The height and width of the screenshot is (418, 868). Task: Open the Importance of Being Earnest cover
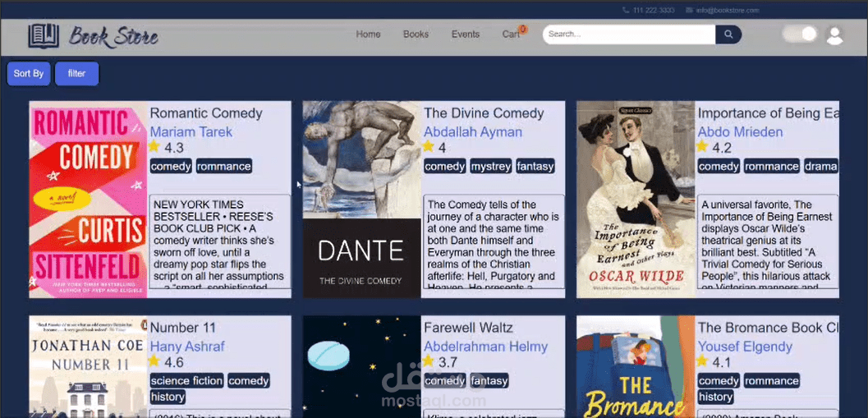[636, 200]
